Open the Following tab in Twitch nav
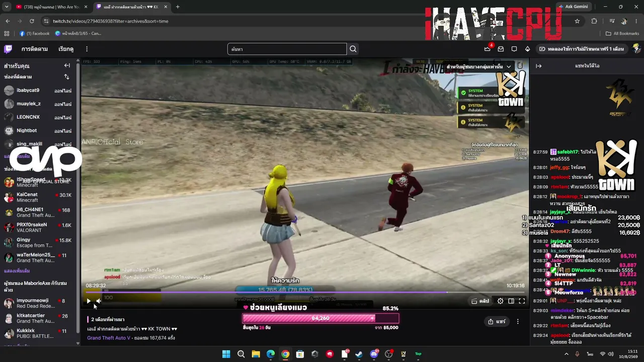This screenshot has width=644, height=362. click(x=35, y=49)
